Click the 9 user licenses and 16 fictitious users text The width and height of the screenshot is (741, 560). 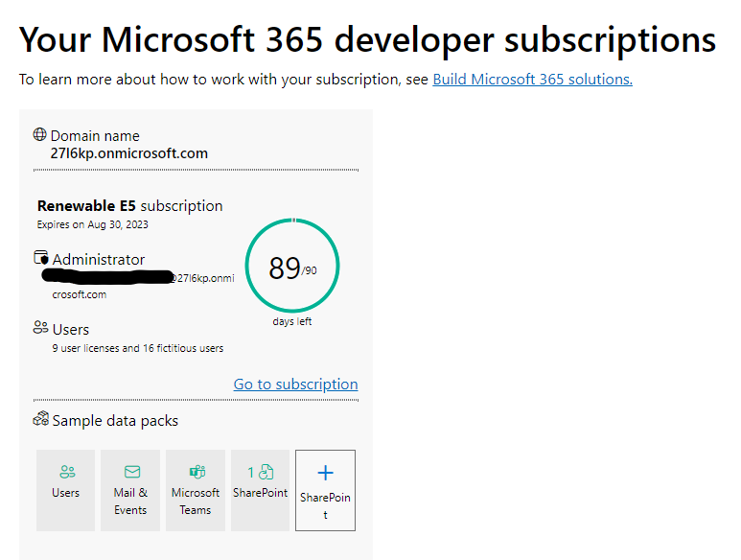point(137,348)
